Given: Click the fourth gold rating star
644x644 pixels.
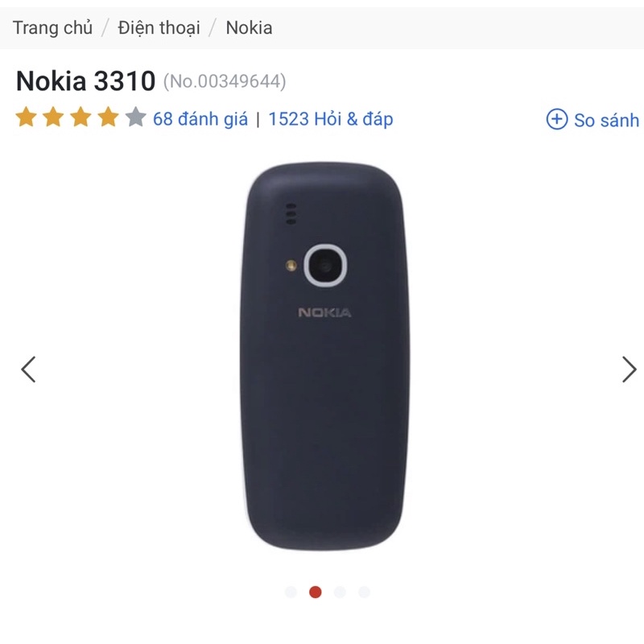Looking at the screenshot, I should (108, 117).
